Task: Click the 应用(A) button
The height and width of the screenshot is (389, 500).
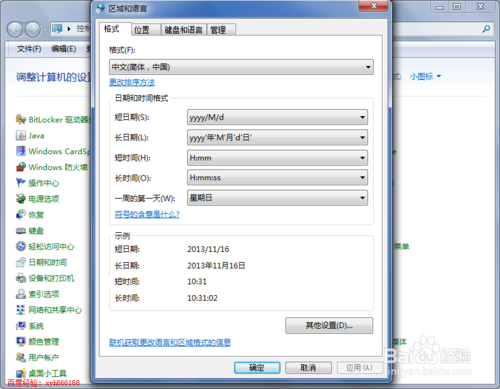Action: point(359,368)
